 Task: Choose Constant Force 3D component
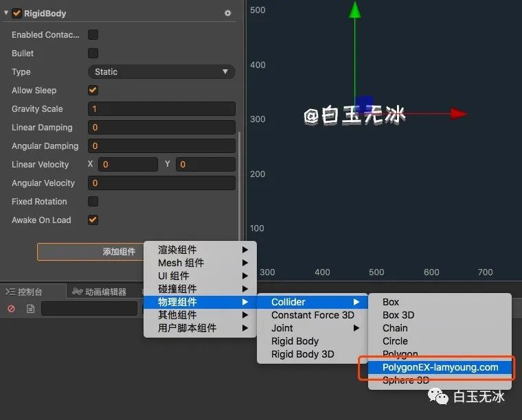coord(313,315)
